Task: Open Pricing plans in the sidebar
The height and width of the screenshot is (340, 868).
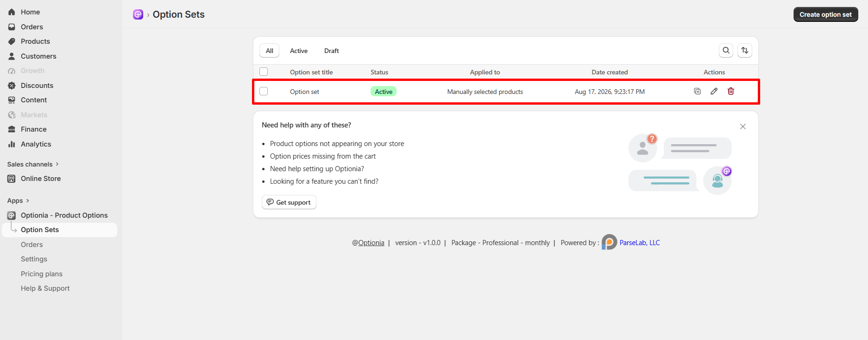Action: (41, 274)
